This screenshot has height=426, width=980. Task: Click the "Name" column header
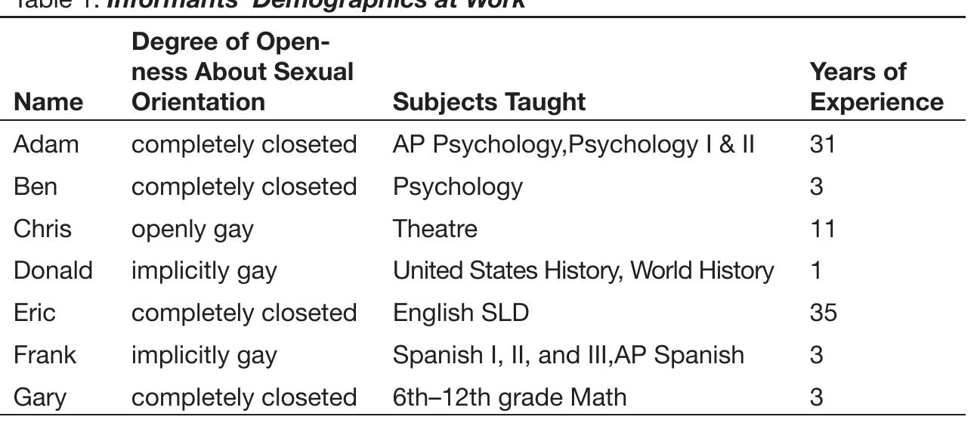(48, 102)
